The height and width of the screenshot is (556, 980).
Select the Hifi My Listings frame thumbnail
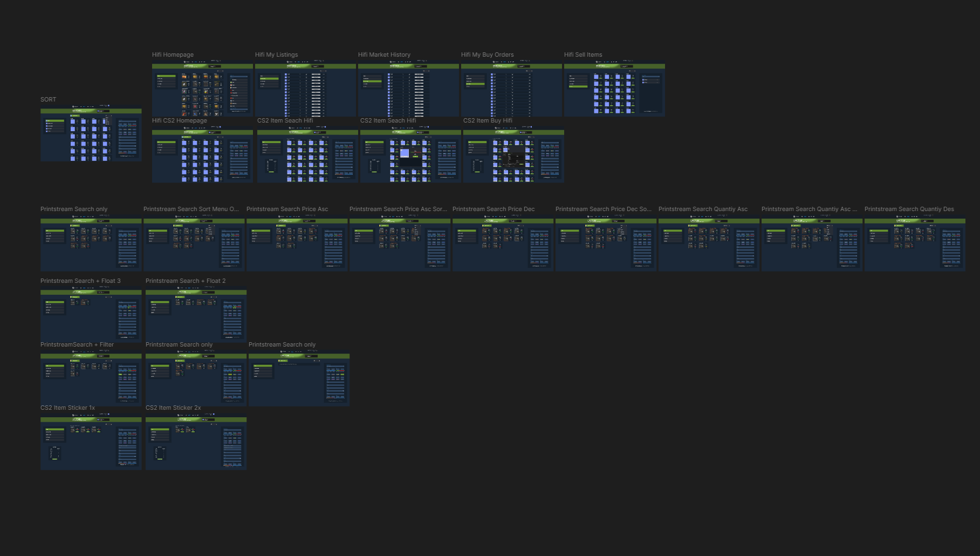tap(305, 90)
